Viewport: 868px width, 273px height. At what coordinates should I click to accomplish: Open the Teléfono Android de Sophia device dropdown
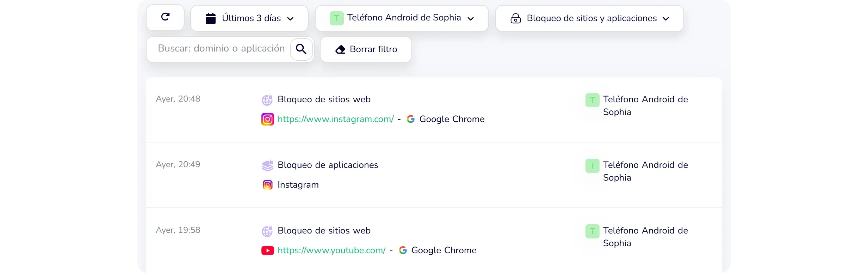pos(402,18)
